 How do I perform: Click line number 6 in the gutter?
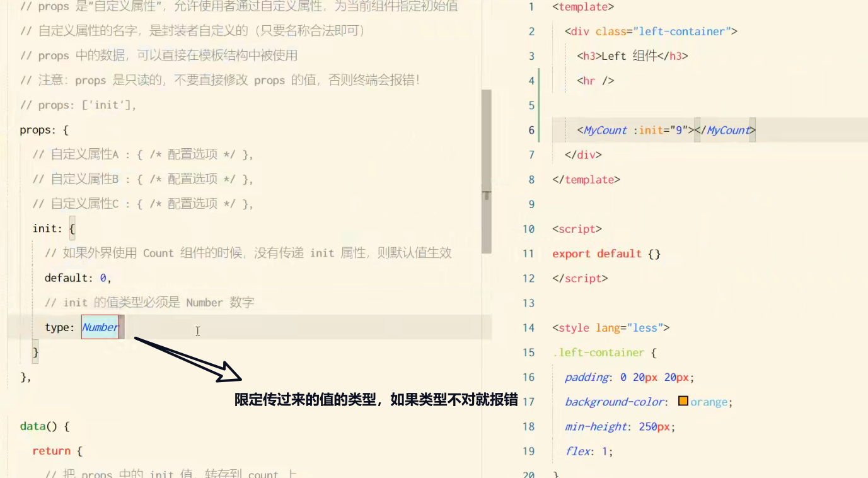pos(531,130)
